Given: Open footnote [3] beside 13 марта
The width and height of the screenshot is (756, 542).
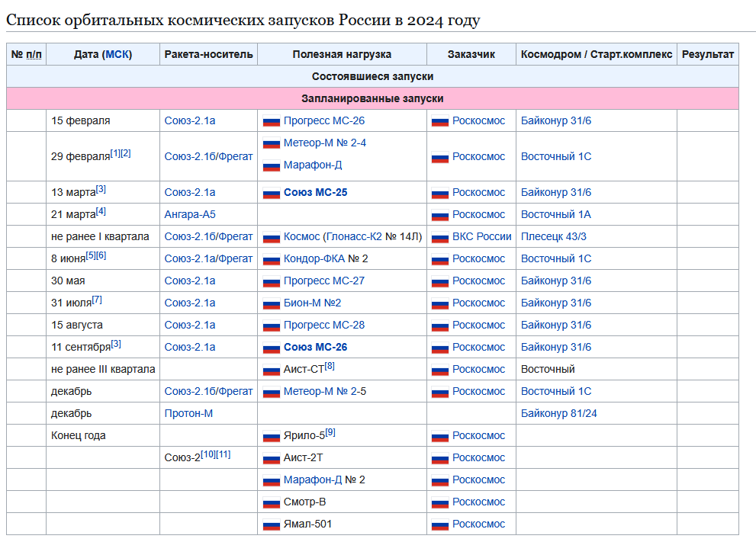Looking at the screenshot, I should [101, 189].
